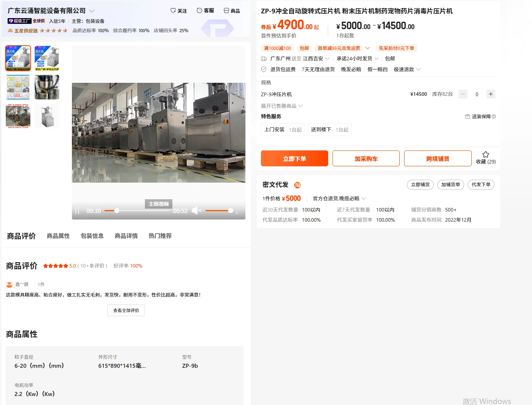Adjust the video volume slider knob
This screenshot has height=405, width=532.
pos(231,210)
